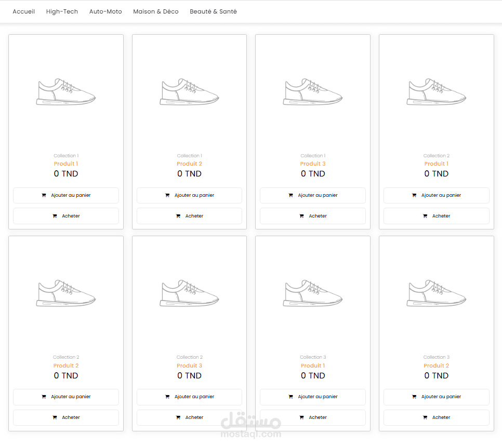Click cart icon for Collection 3 Produit 1 Ajouter au panier
Image resolution: width=502 pixels, height=448 pixels.
(x=290, y=397)
